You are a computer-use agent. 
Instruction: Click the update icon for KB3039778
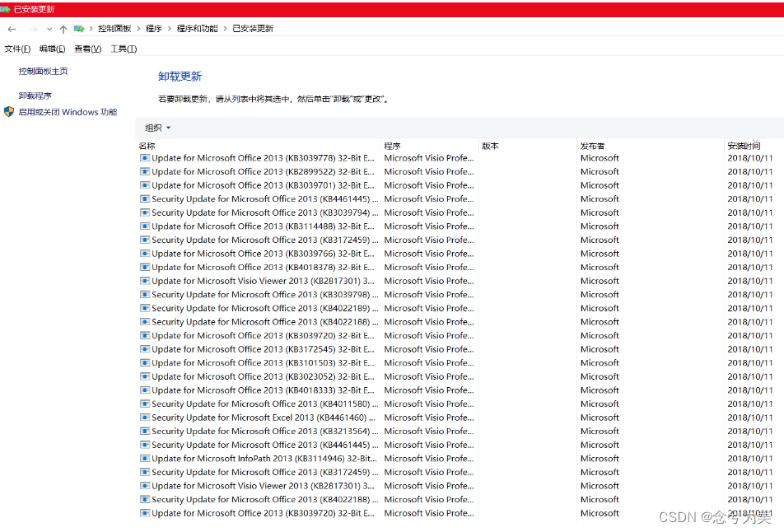click(x=144, y=158)
